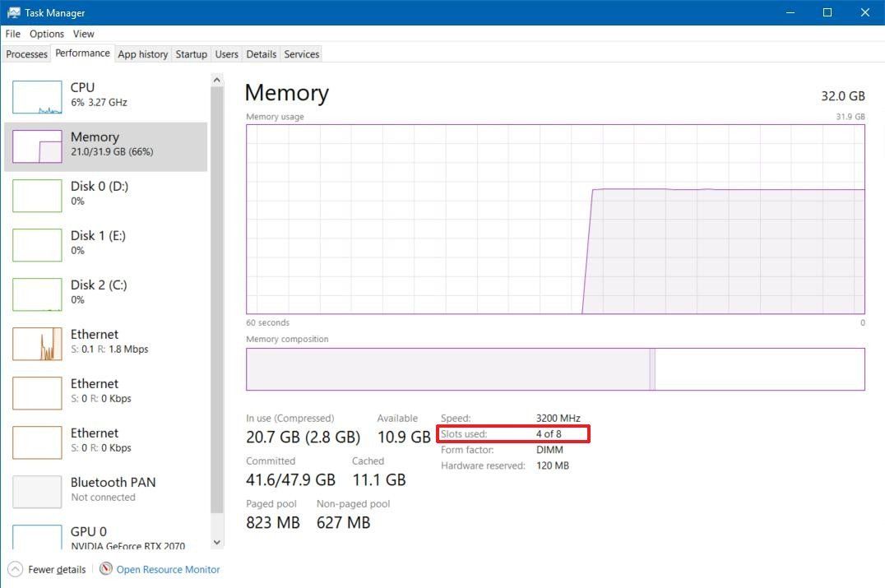The image size is (885, 588).
Task: Click the Memory usage graph area
Action: pos(555,218)
